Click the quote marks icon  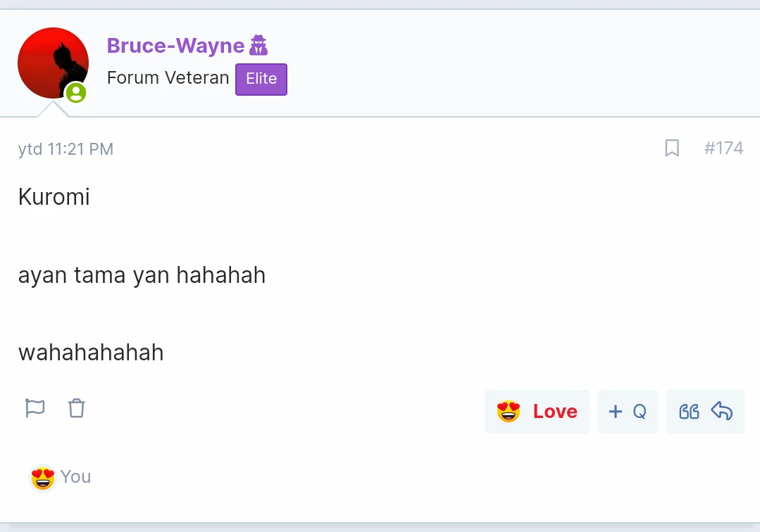click(x=689, y=412)
